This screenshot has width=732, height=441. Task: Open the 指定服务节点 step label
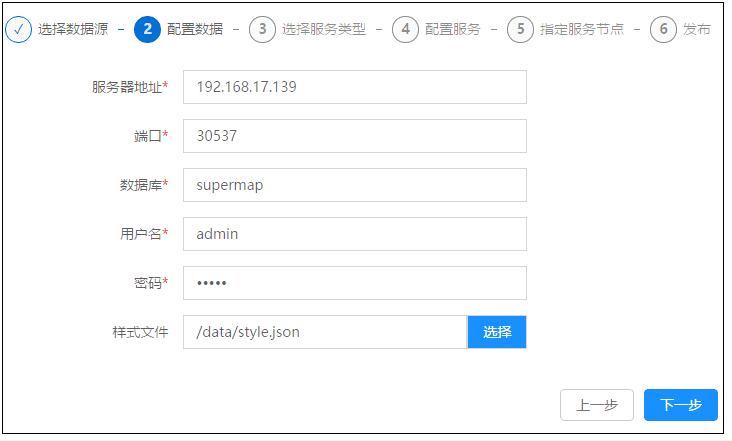coord(581,29)
